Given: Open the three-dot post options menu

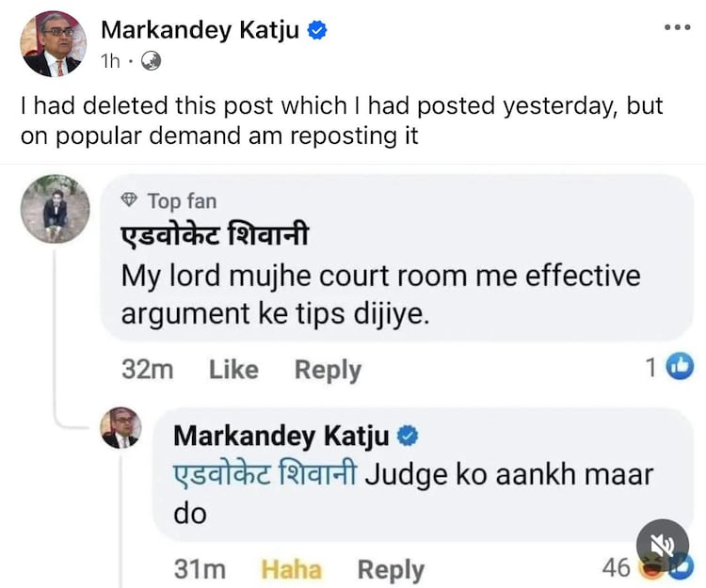Looking at the screenshot, I should [678, 27].
